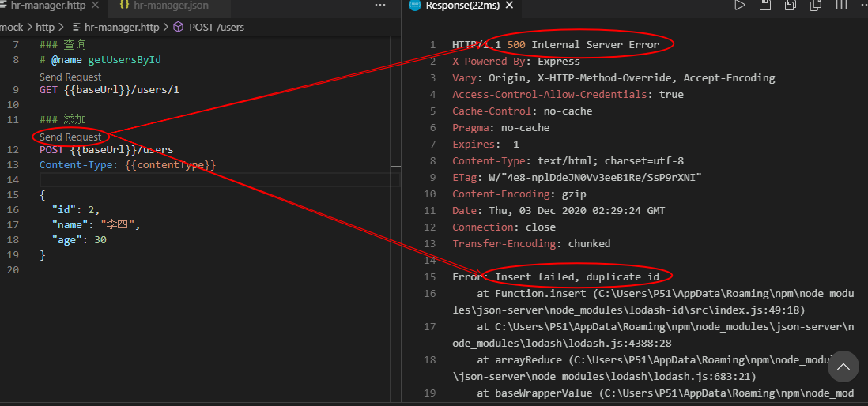The width and height of the screenshot is (868, 406).
Task: Click the save response icon
Action: tap(765, 6)
